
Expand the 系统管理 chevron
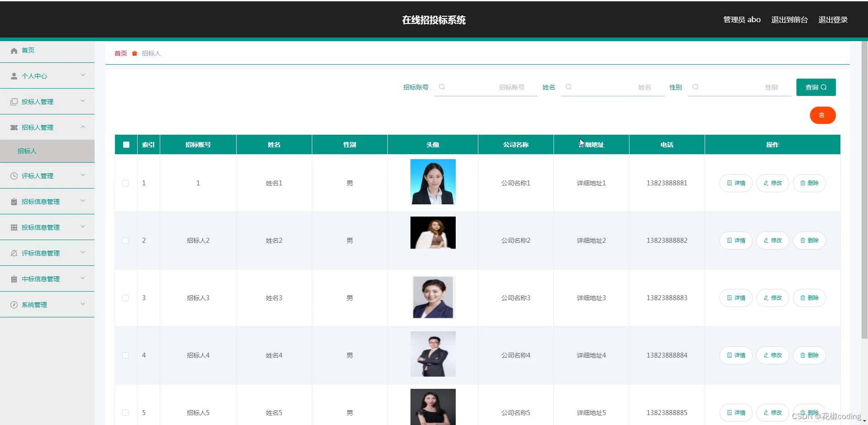(83, 304)
